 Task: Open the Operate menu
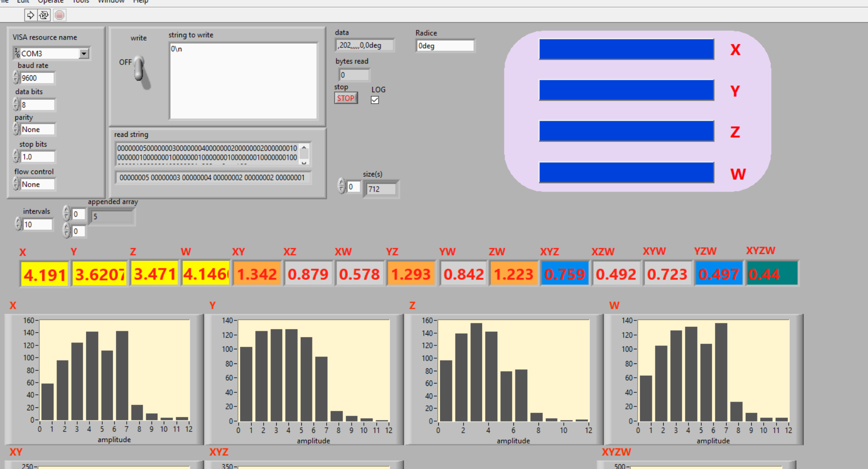click(x=51, y=1)
